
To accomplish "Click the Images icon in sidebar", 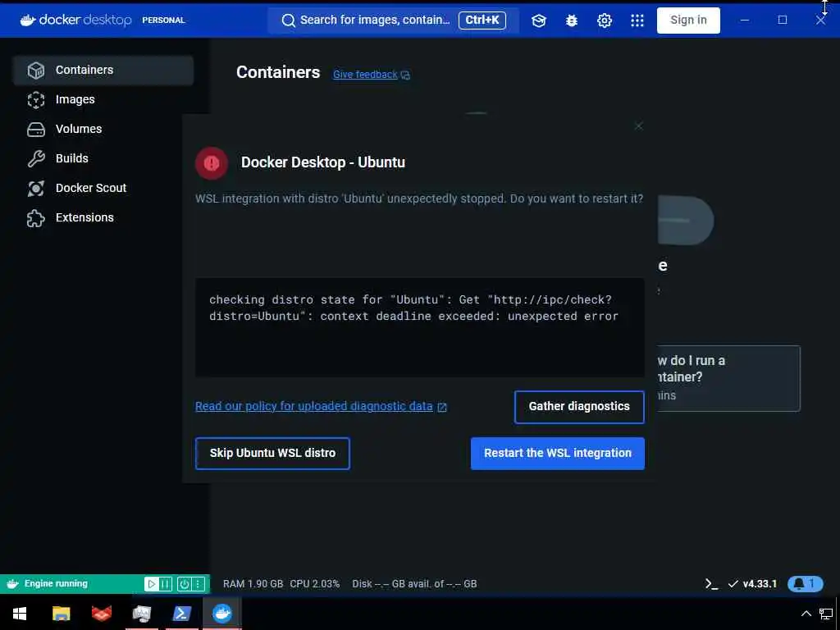I will (x=36, y=99).
